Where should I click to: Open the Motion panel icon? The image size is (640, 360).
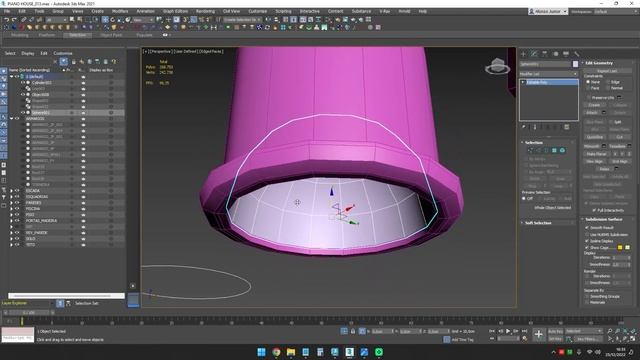point(555,54)
